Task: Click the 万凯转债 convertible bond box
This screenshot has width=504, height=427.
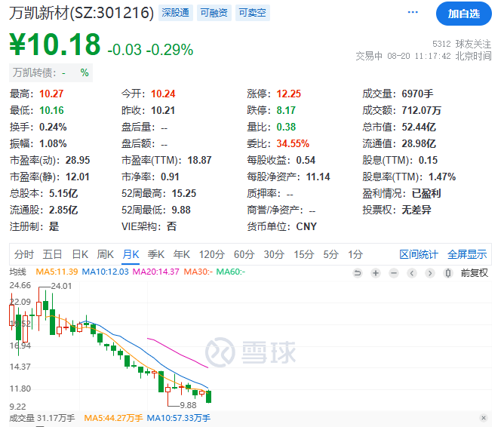Action: click(x=51, y=73)
